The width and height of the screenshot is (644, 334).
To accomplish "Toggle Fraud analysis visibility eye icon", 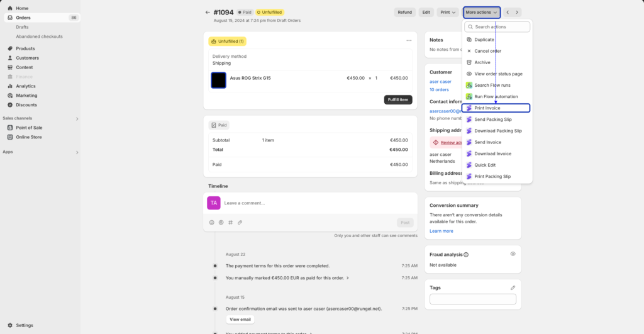I will [x=513, y=254].
